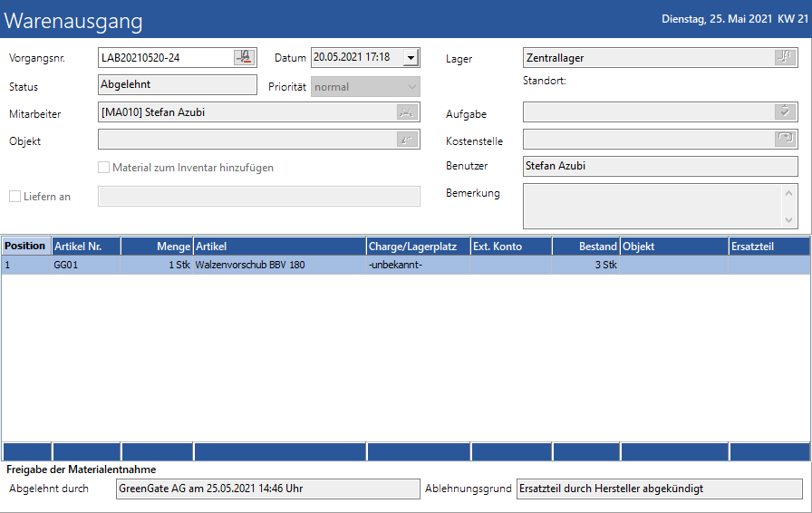Open the Datum calendar dropdown

point(411,57)
